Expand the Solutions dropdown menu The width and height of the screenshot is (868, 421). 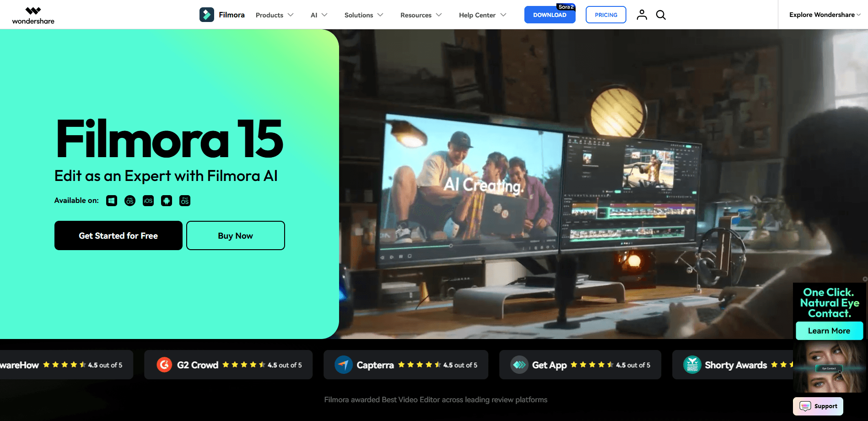[364, 15]
